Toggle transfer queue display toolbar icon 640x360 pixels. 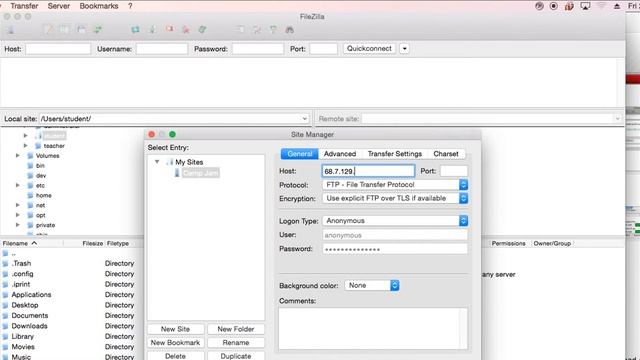coord(98,30)
